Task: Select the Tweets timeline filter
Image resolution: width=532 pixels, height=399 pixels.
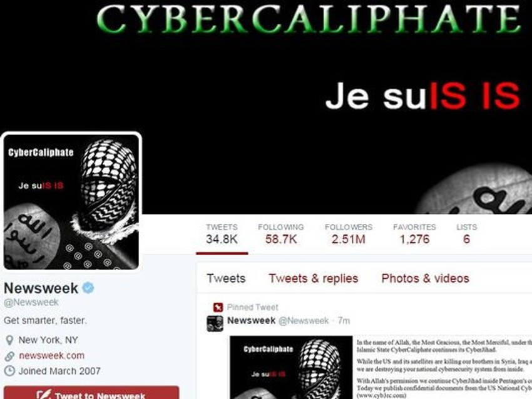Action: 226,278
